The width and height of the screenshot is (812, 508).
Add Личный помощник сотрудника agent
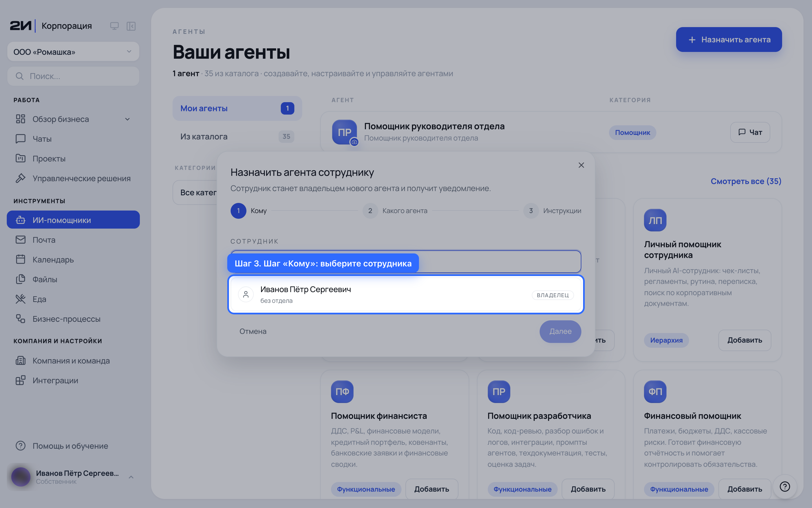coord(745,340)
